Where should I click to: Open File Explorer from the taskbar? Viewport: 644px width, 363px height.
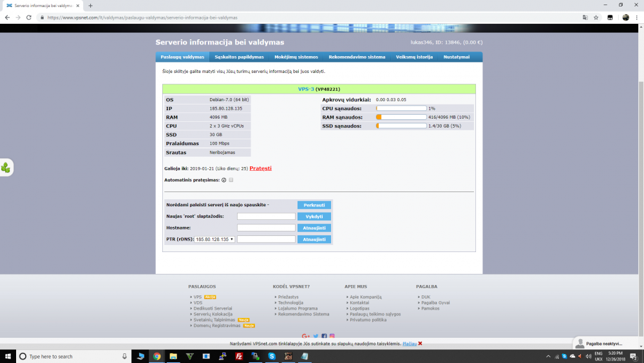pos(173,357)
